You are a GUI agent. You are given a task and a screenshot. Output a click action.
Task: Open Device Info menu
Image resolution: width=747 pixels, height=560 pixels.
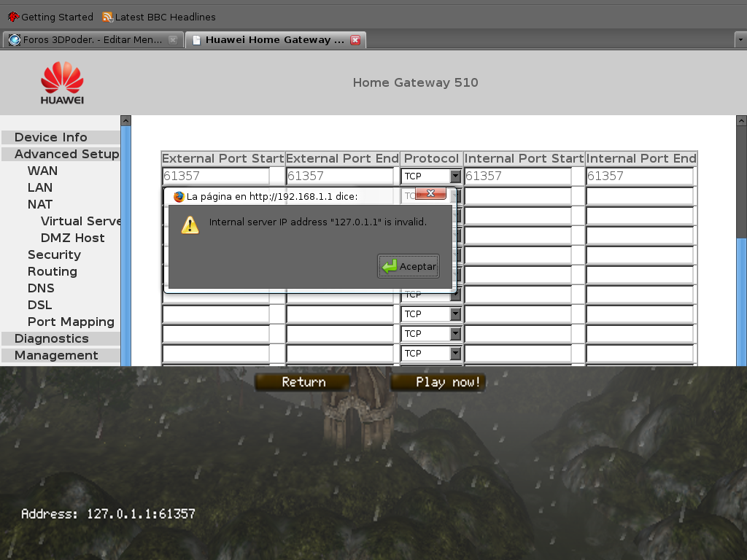[50, 137]
